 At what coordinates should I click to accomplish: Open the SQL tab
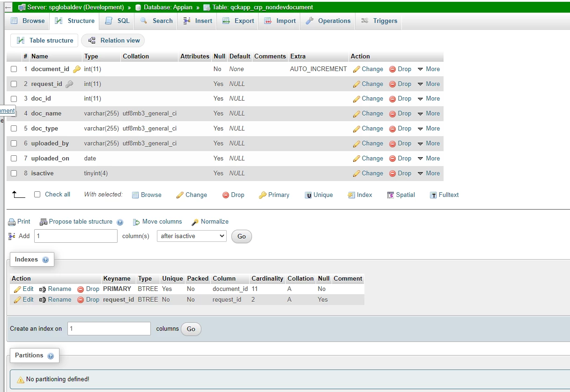118,21
